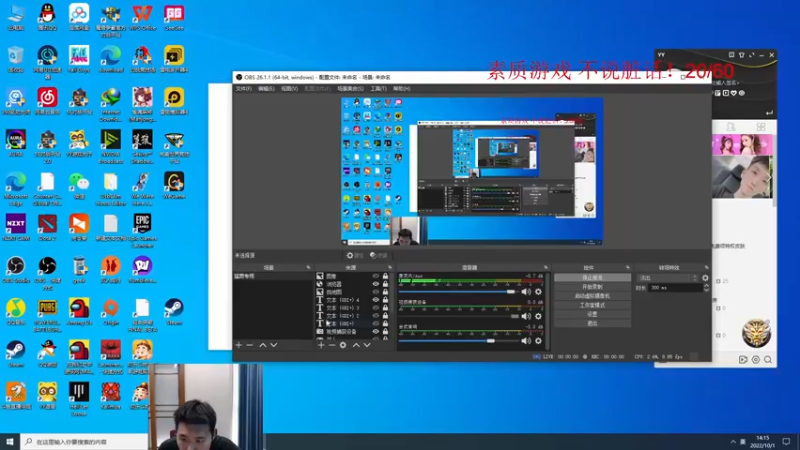Open the Windows Start menu
800x450 pixels.
point(10,442)
